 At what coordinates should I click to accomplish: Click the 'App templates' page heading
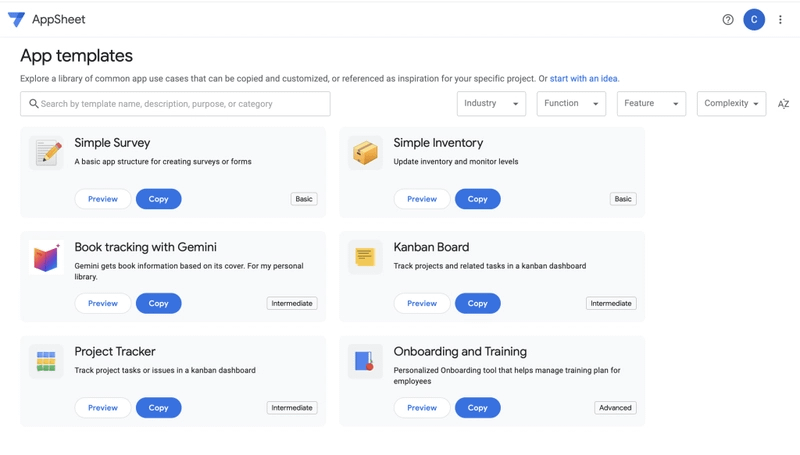(77, 56)
